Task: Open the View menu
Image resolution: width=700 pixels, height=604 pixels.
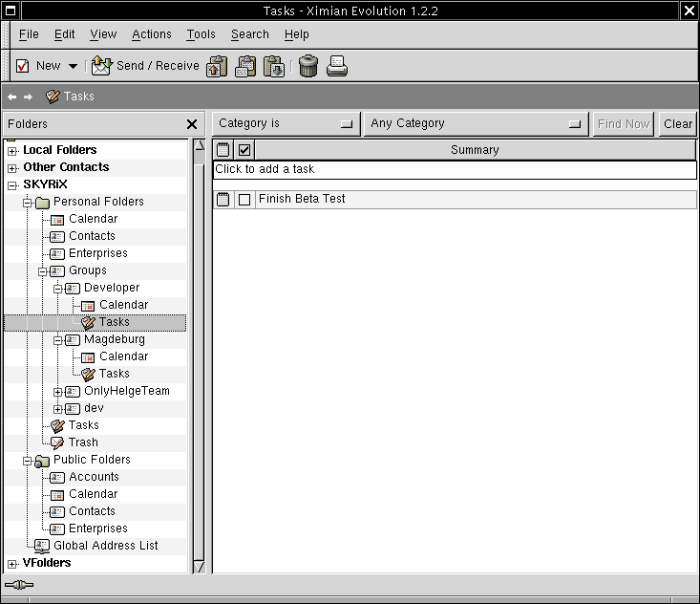Action: (x=103, y=34)
